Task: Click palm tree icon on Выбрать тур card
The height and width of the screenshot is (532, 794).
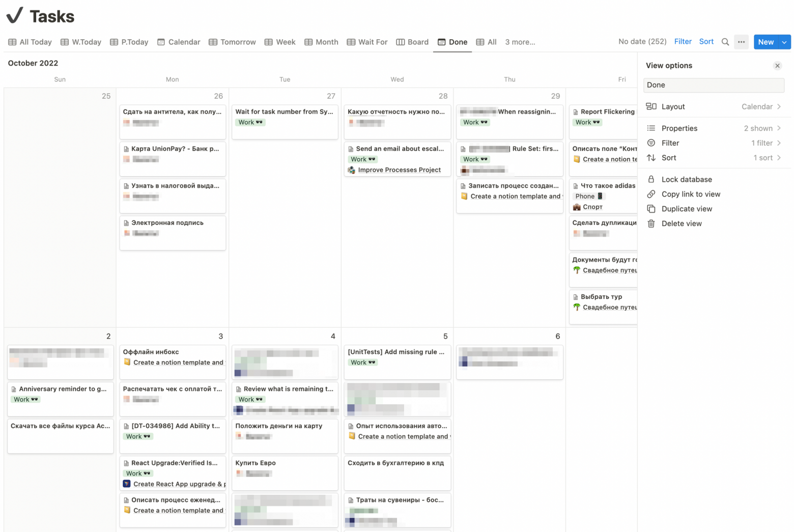Action: click(576, 307)
